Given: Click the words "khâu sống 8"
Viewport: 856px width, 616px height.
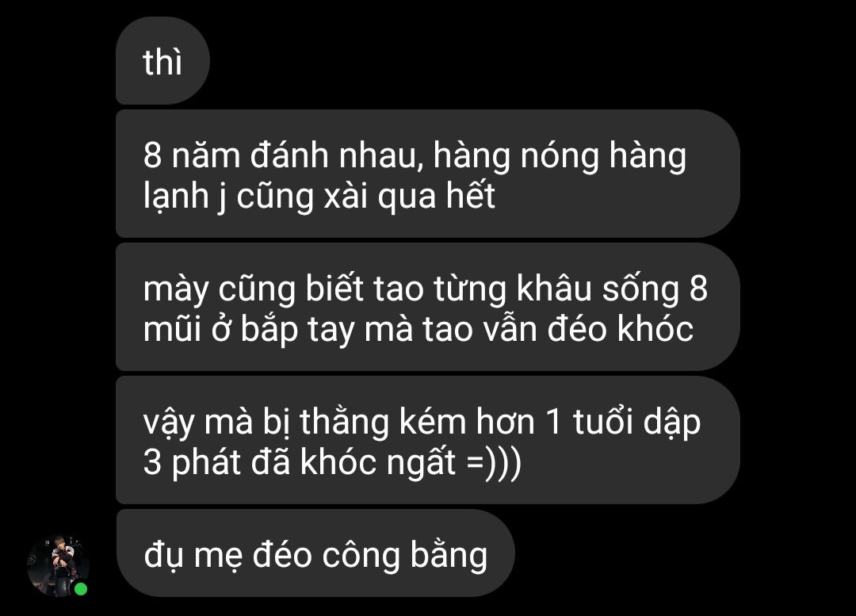Looking at the screenshot, I should [x=612, y=288].
